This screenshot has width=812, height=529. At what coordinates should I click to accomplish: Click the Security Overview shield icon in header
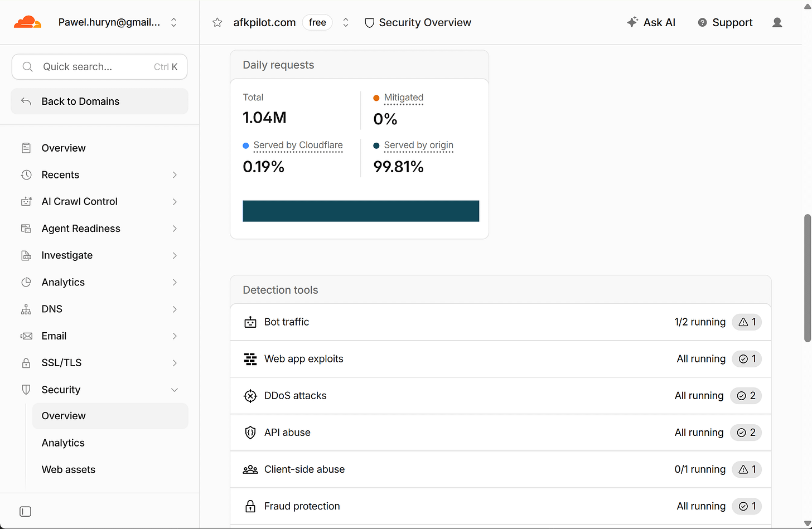tap(369, 23)
